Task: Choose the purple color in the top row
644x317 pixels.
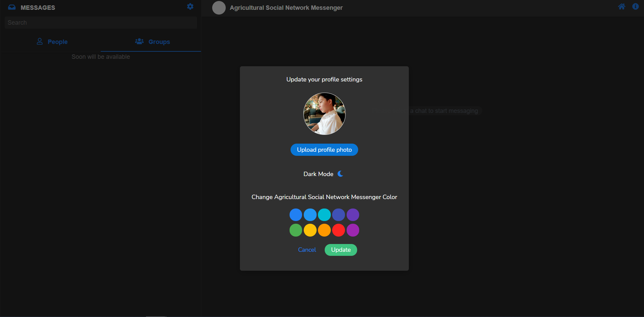Action: (x=352, y=214)
